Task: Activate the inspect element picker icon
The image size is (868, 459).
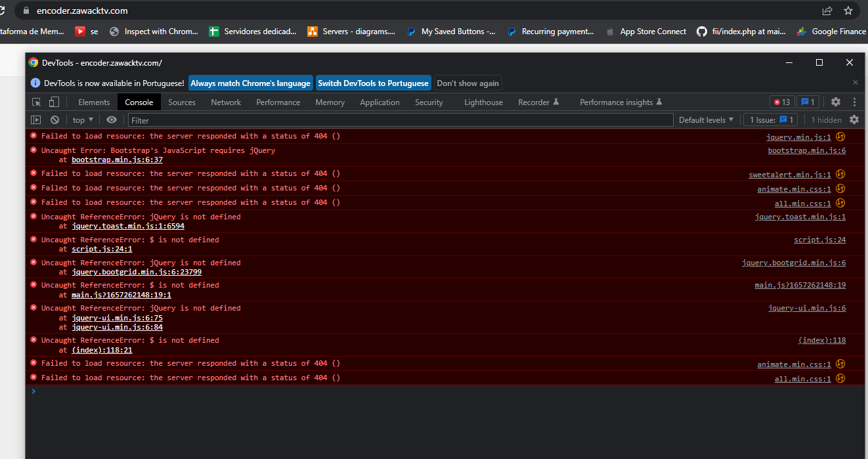Action: pyautogui.click(x=37, y=102)
